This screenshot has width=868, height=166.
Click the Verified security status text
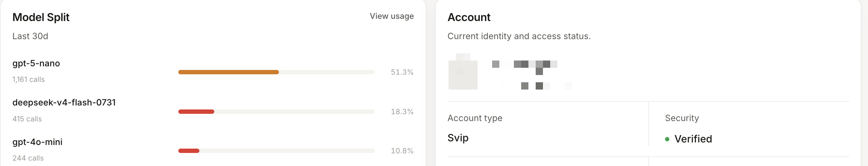click(693, 139)
